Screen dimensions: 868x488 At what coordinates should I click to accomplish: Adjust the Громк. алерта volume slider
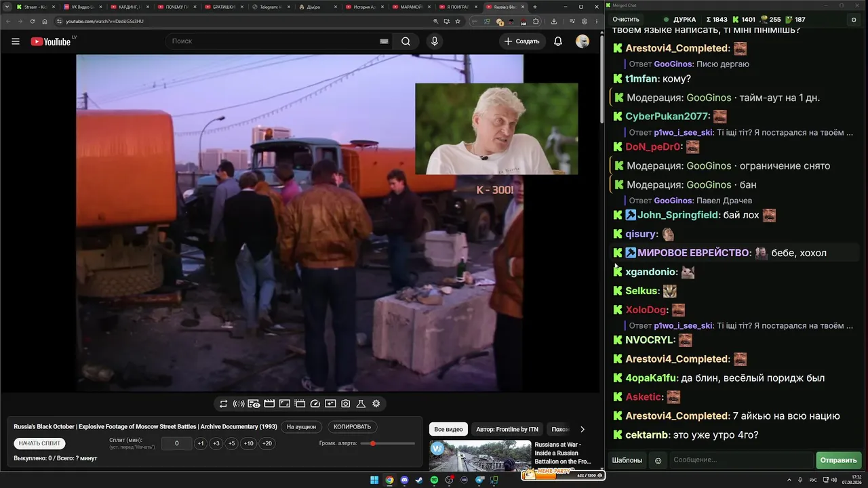coord(388,443)
